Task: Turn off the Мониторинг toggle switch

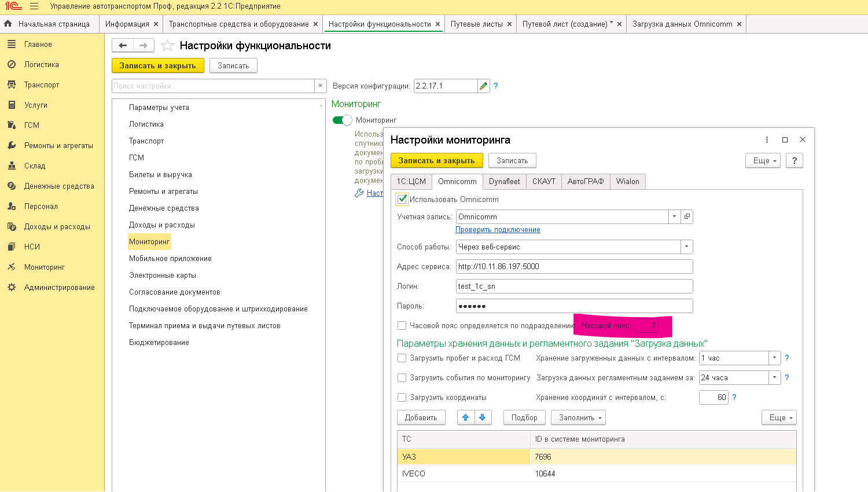Action: pos(342,120)
